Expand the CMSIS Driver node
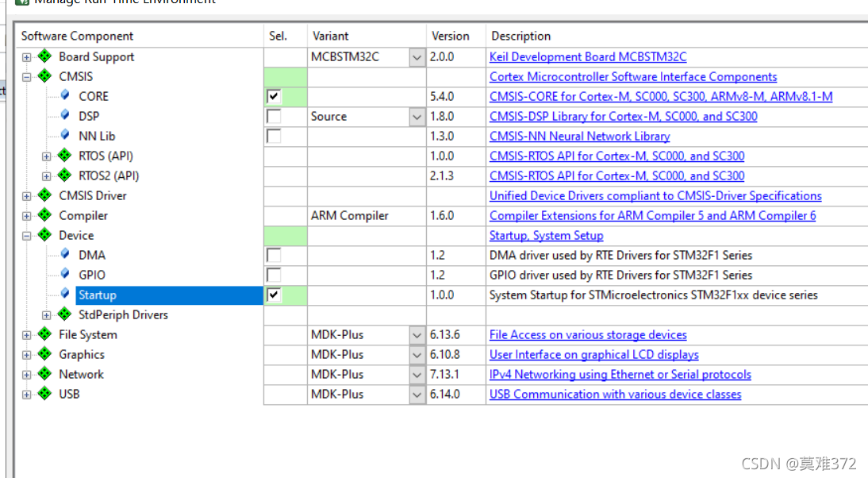The width and height of the screenshot is (868, 478). (x=26, y=196)
